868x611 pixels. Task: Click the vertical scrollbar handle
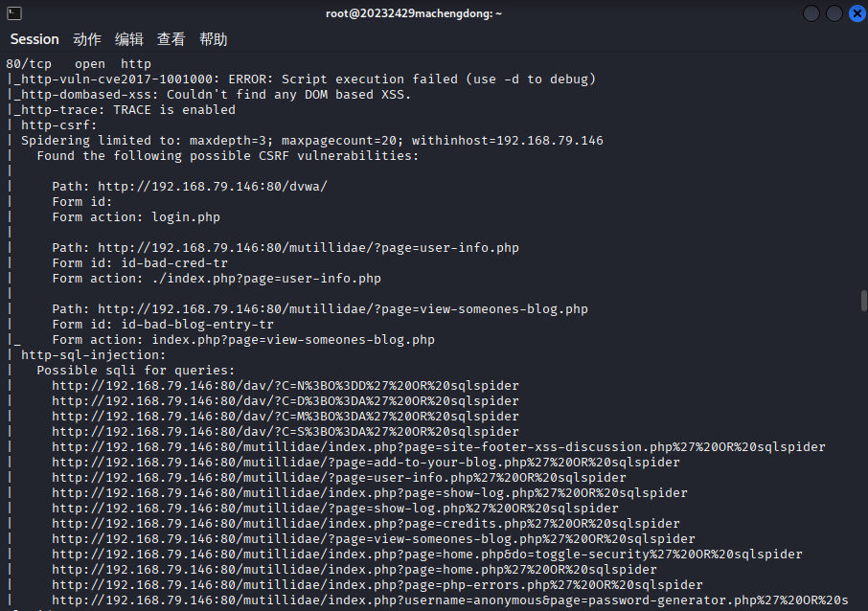pyautogui.click(x=863, y=301)
